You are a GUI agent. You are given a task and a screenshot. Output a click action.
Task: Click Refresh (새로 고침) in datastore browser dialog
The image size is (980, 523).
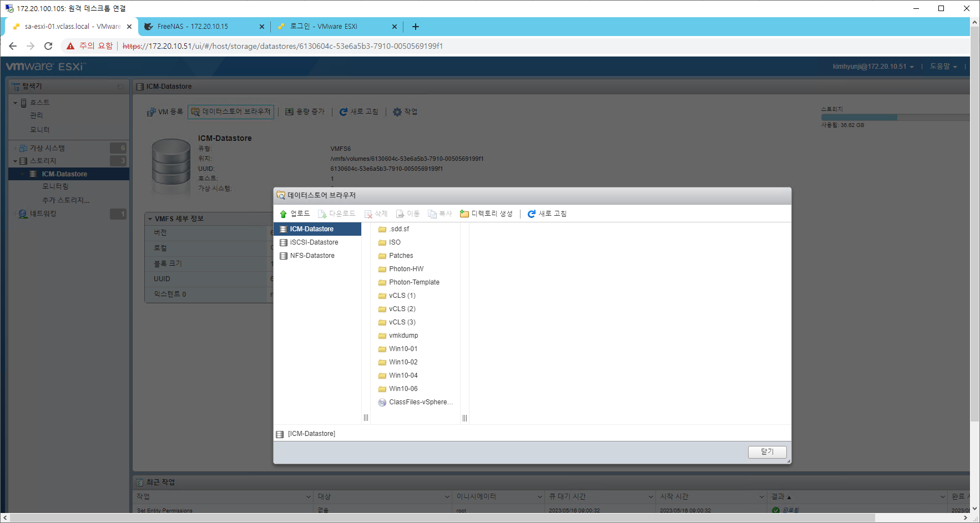pyautogui.click(x=547, y=214)
